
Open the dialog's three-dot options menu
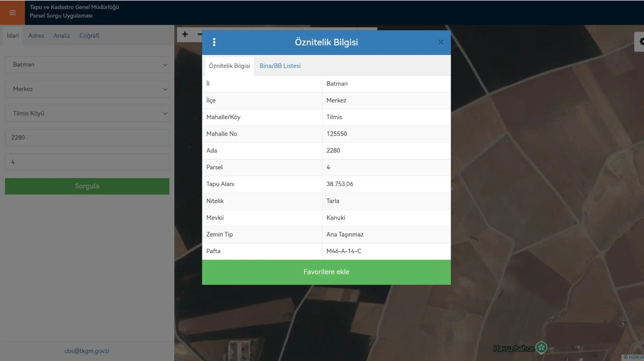pyautogui.click(x=214, y=42)
